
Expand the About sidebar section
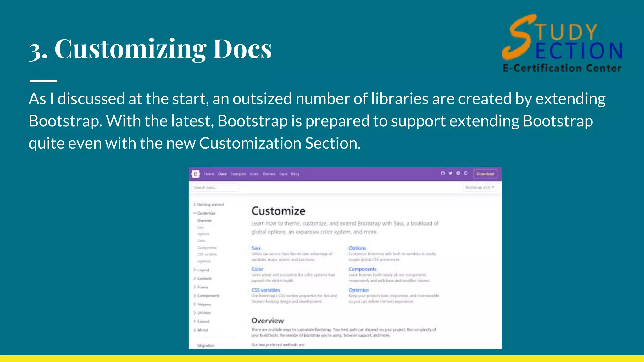(201, 330)
